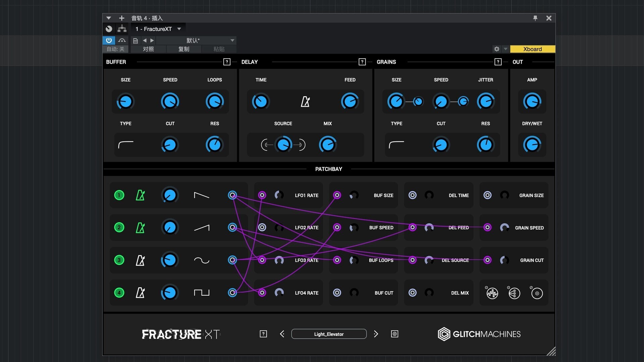Viewport: 644px width, 362px height.
Task: Click the DEL MIX input jack
Action: [x=413, y=293]
